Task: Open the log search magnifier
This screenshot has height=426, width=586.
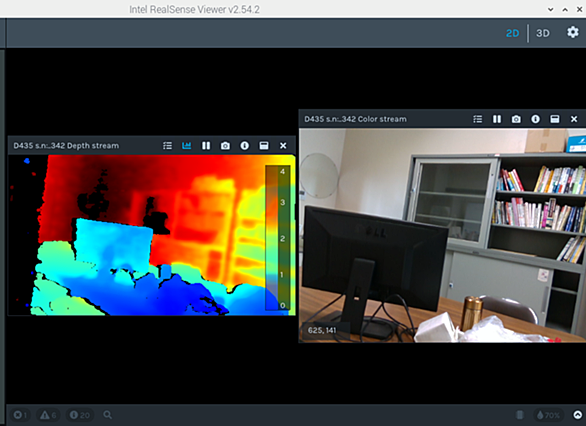Action: click(108, 415)
